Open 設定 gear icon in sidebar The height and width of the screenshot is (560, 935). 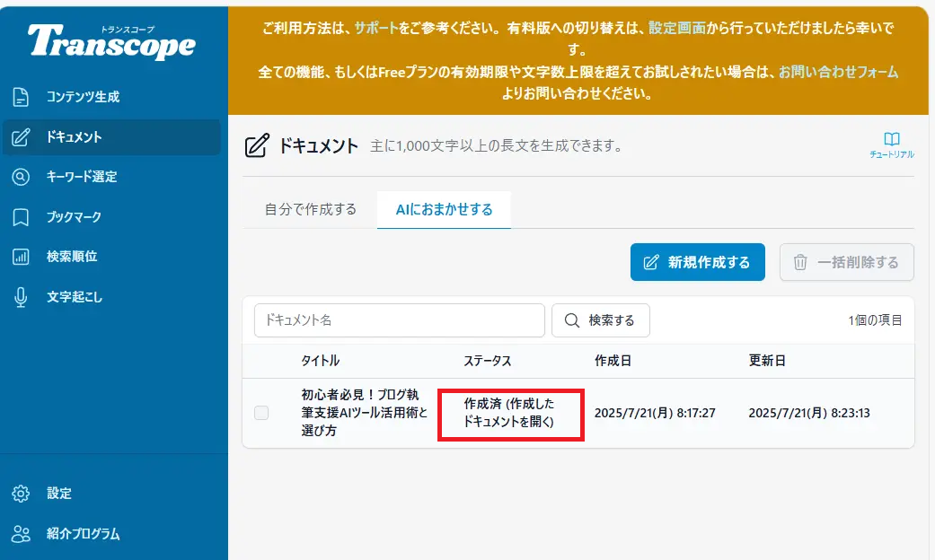[x=21, y=494]
